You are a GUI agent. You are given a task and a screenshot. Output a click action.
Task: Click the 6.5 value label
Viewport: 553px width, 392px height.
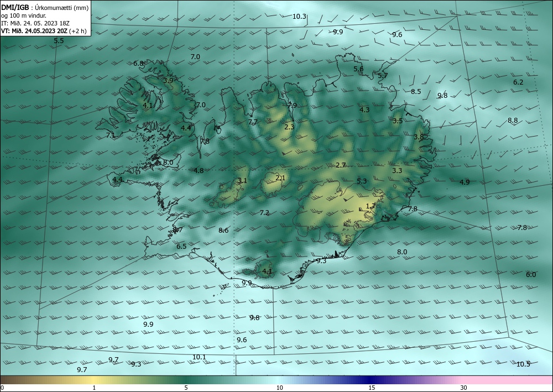coord(181,247)
